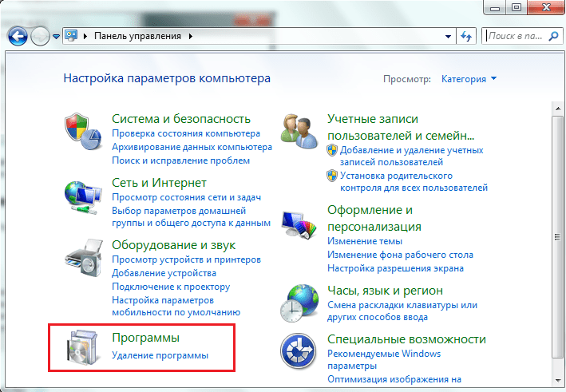This screenshot has height=392, width=566.
Task: Click Просмотр состояния сети и задач
Action: 186,197
